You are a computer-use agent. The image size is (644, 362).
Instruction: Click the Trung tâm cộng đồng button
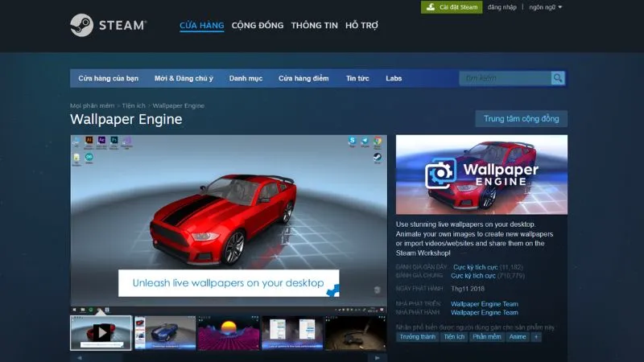pyautogui.click(x=521, y=118)
